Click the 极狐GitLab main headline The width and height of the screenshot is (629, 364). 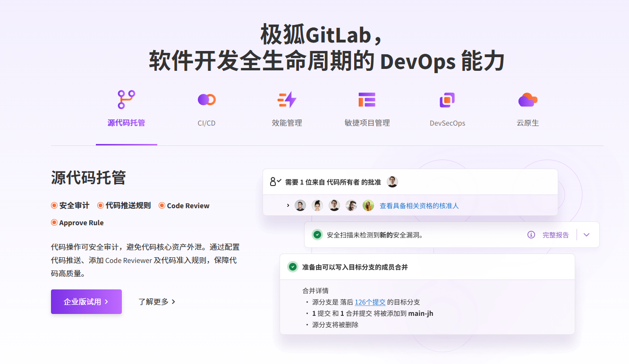(x=326, y=47)
